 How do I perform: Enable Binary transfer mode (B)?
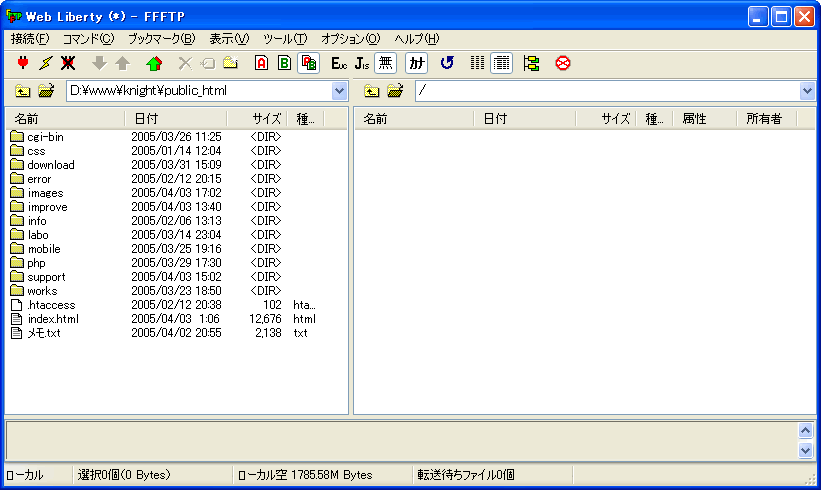284,63
